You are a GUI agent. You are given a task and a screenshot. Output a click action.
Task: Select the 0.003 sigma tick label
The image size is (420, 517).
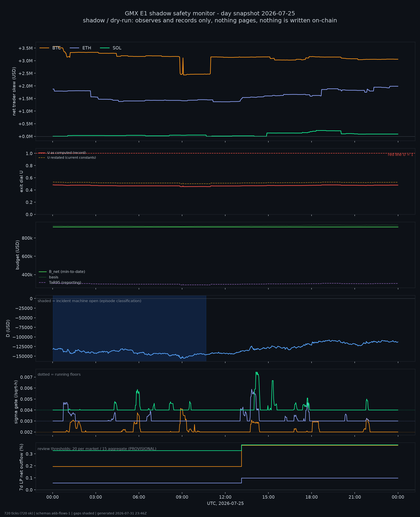pos(26,421)
